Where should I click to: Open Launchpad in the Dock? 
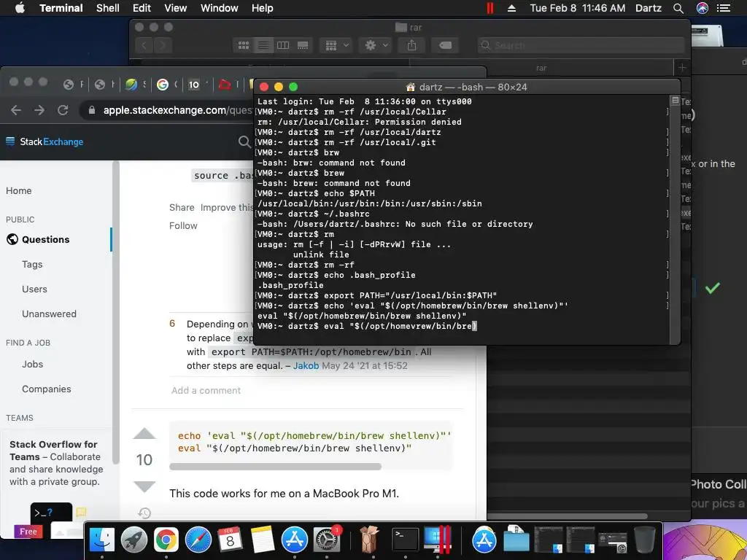click(134, 540)
